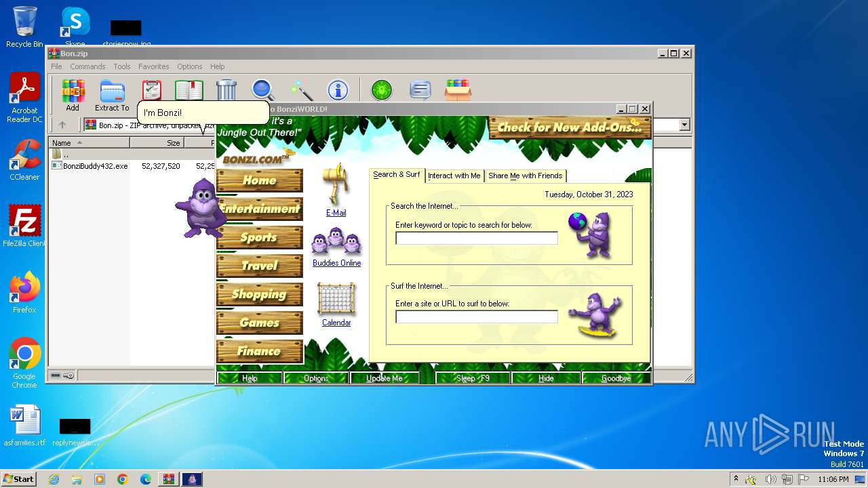Open the Calendar link
The width and height of the screenshot is (868, 488).
[x=336, y=323]
